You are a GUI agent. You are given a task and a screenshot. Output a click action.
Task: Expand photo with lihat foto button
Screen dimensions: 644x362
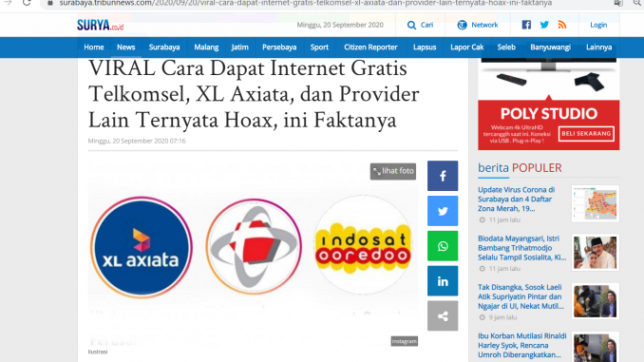[393, 171]
